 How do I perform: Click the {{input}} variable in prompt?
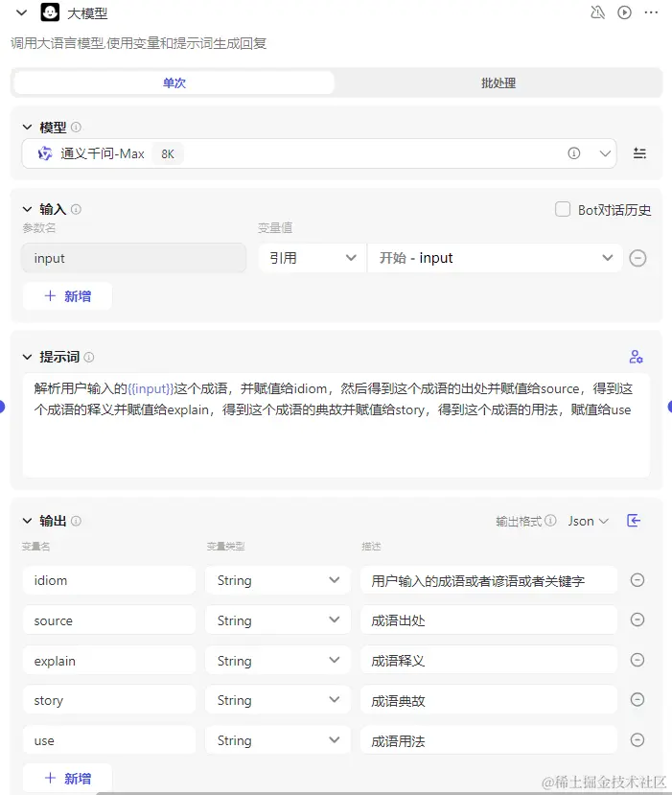(x=151, y=389)
